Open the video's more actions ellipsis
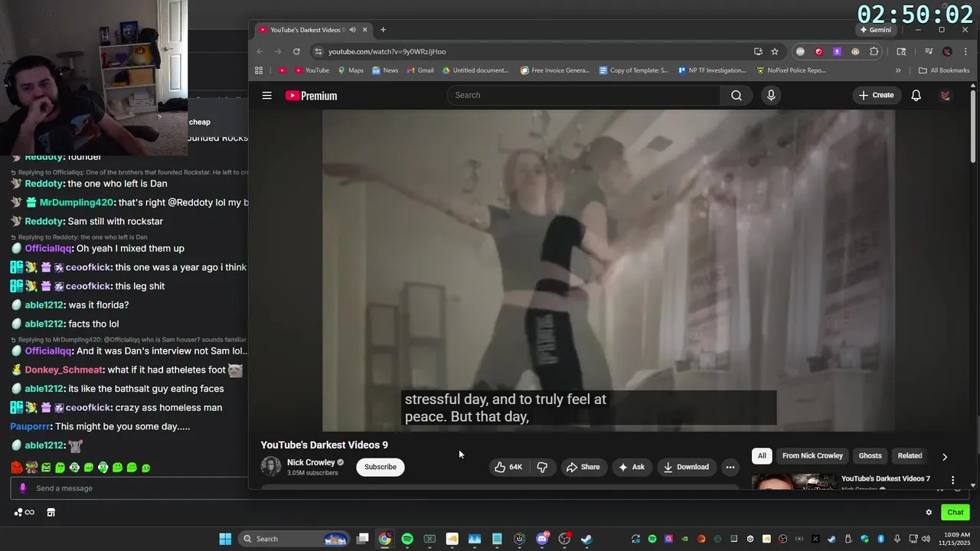The image size is (980, 551). pos(730,467)
